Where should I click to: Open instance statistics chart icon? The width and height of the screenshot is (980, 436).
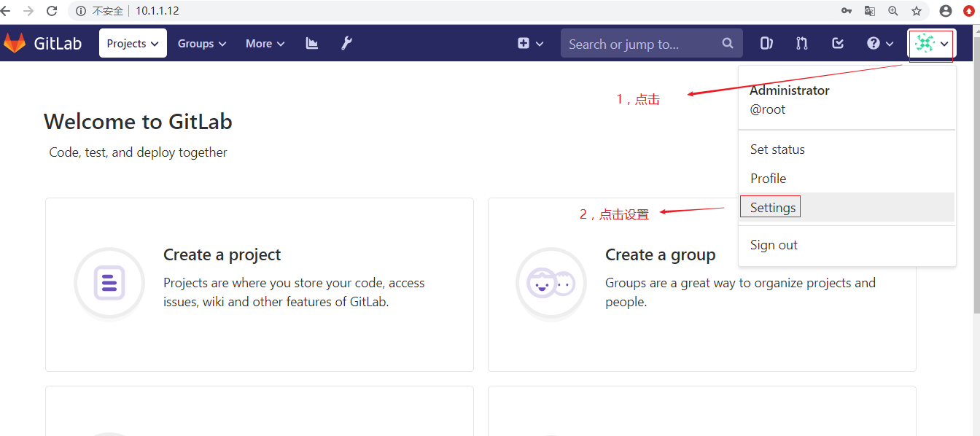coord(312,44)
